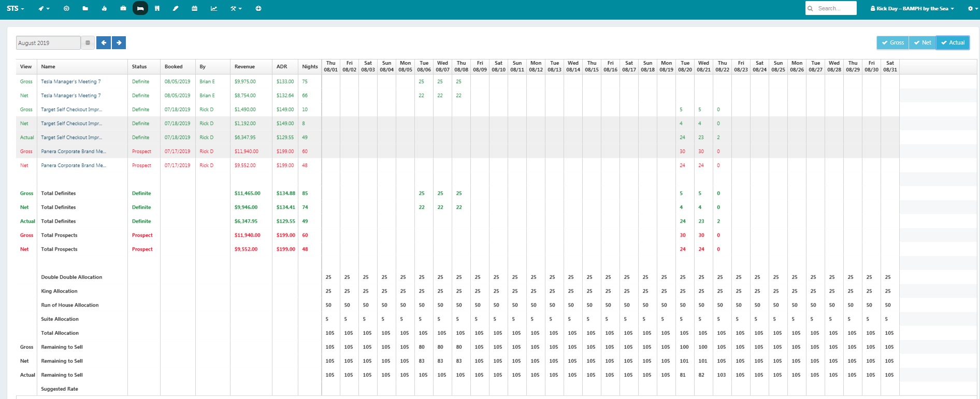
Task: Click the life ring help icon
Action: [x=258, y=8]
